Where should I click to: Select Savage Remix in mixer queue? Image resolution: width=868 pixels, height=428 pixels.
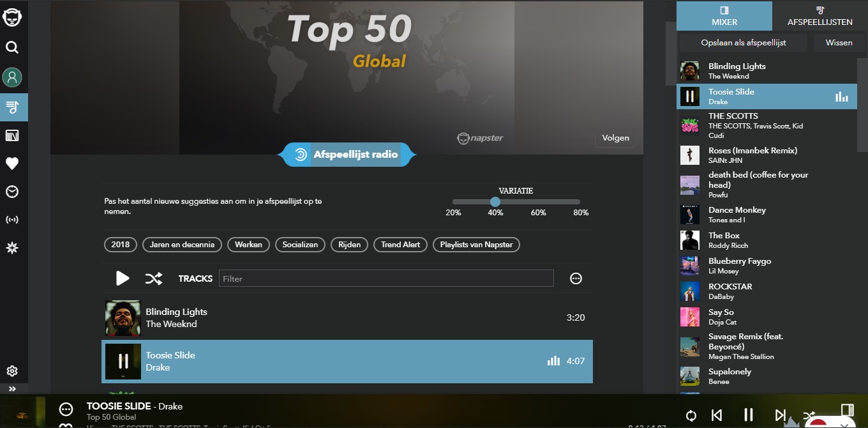767,346
